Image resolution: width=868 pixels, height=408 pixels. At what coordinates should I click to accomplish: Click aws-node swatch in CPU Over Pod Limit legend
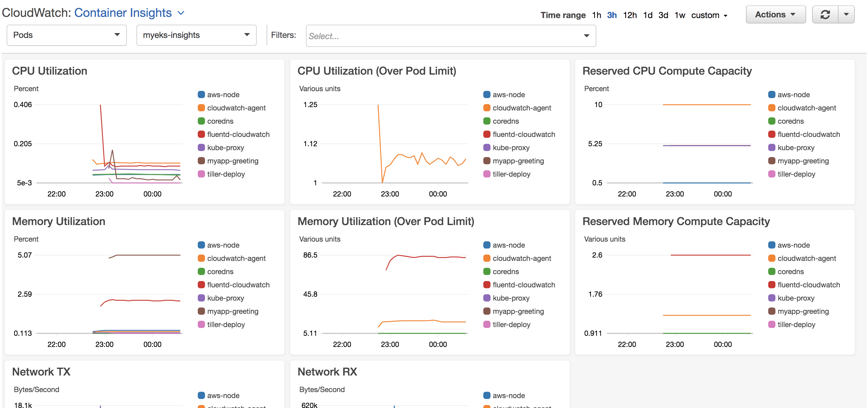pos(487,94)
